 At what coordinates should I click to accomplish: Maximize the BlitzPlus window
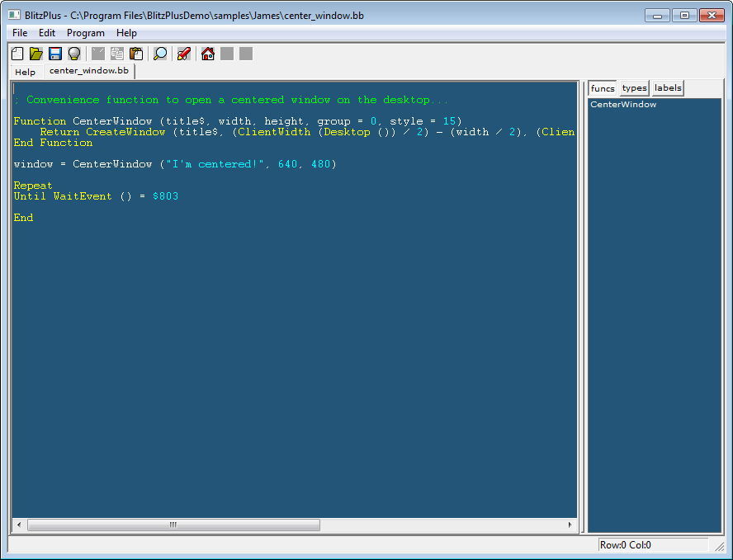pyautogui.click(x=684, y=16)
